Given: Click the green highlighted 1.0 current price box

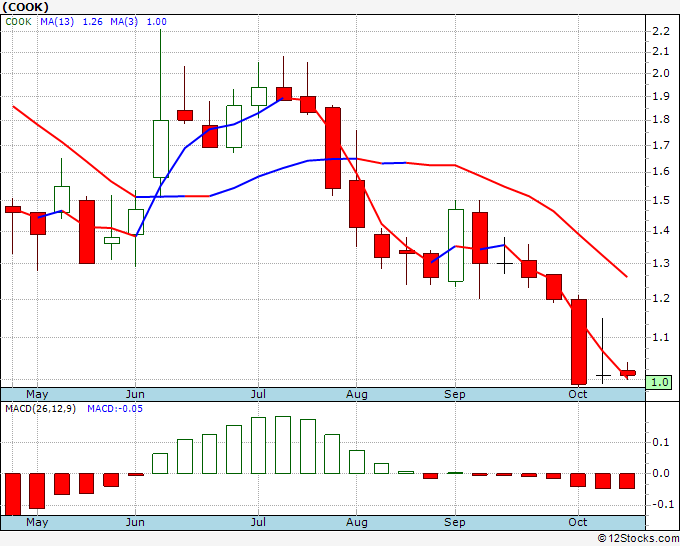Looking at the screenshot, I should click(x=659, y=382).
